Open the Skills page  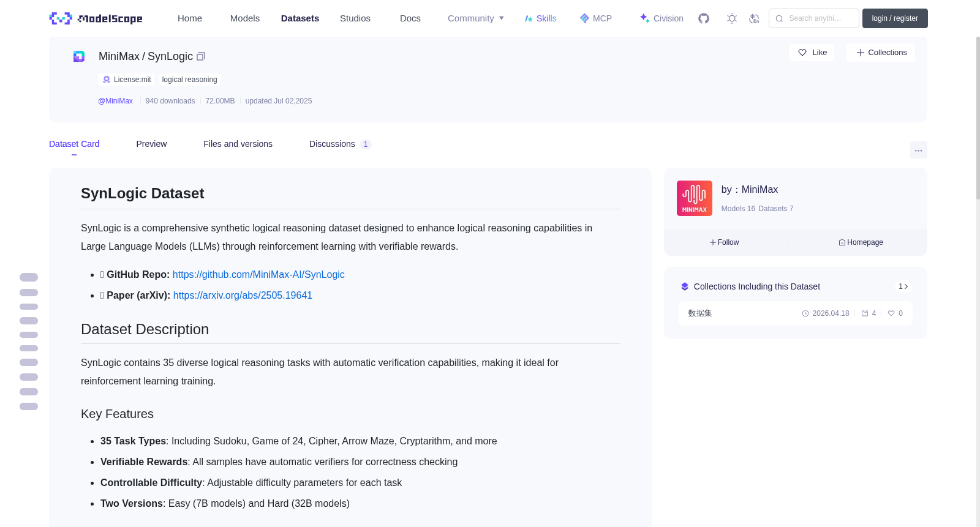(x=540, y=18)
